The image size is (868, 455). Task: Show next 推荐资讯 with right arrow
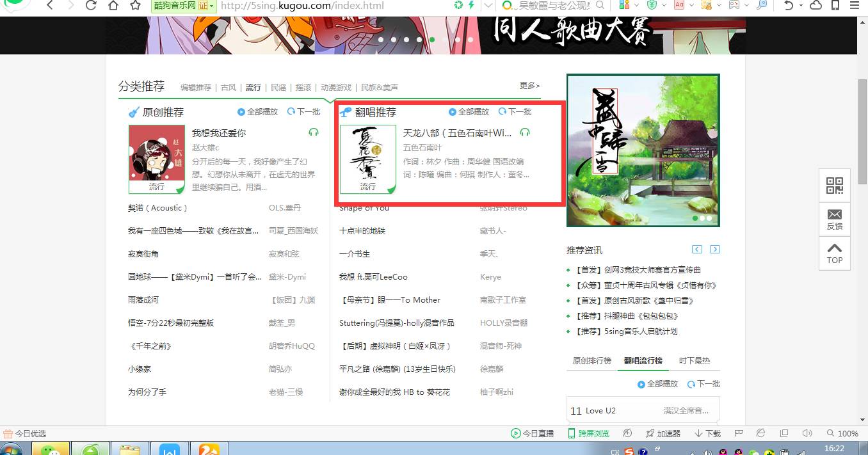coord(715,249)
